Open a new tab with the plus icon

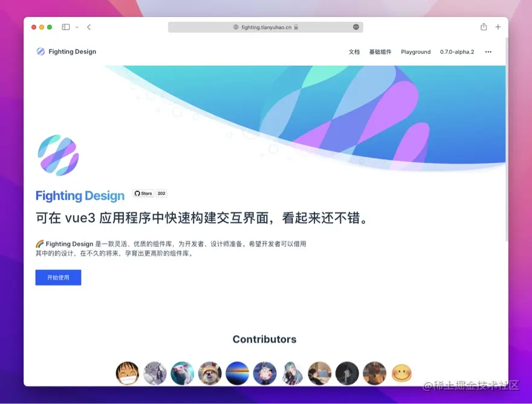coord(498,27)
